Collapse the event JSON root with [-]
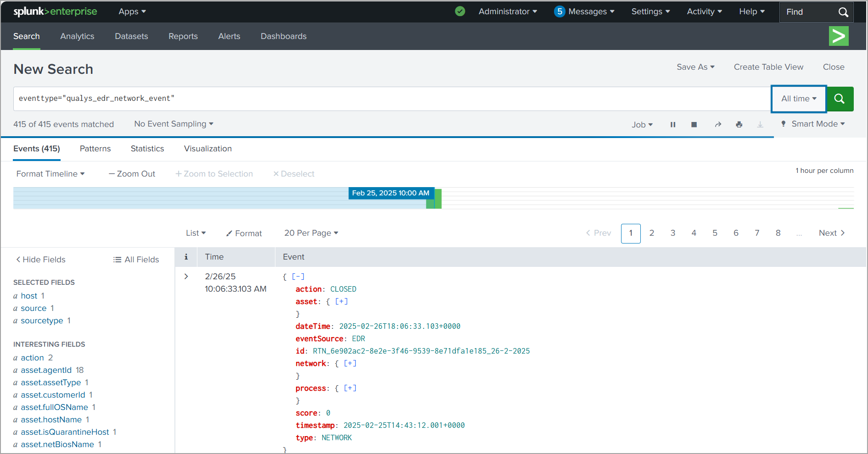The height and width of the screenshot is (454, 868). tap(298, 277)
